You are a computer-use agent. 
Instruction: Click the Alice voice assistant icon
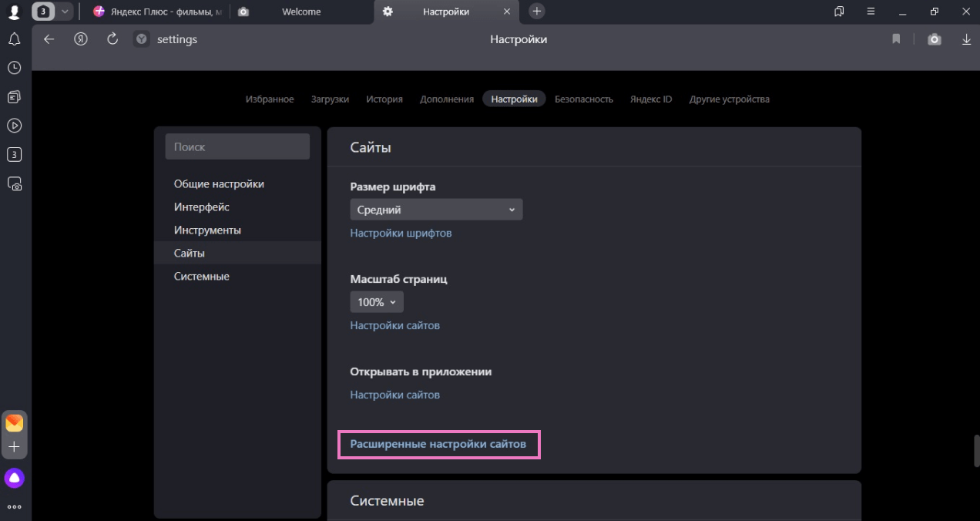[x=14, y=479]
